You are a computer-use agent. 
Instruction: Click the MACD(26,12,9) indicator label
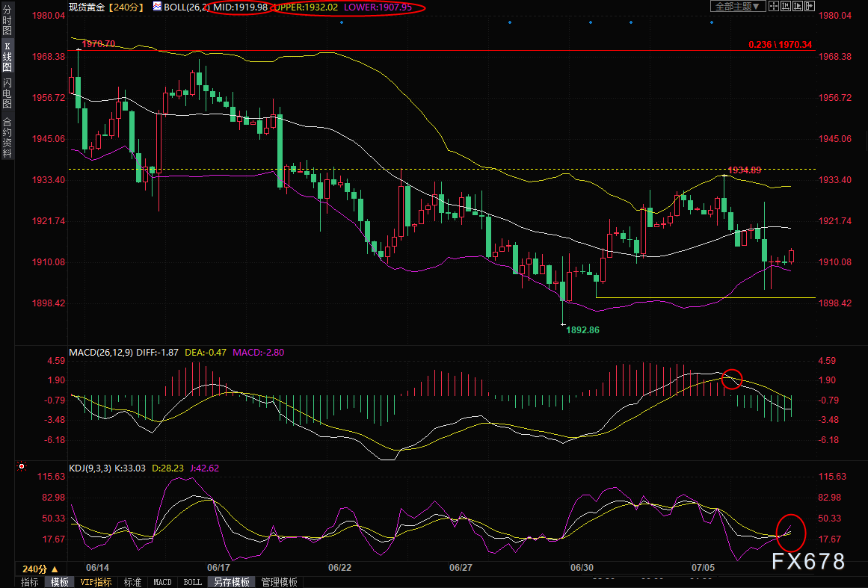click(x=100, y=353)
